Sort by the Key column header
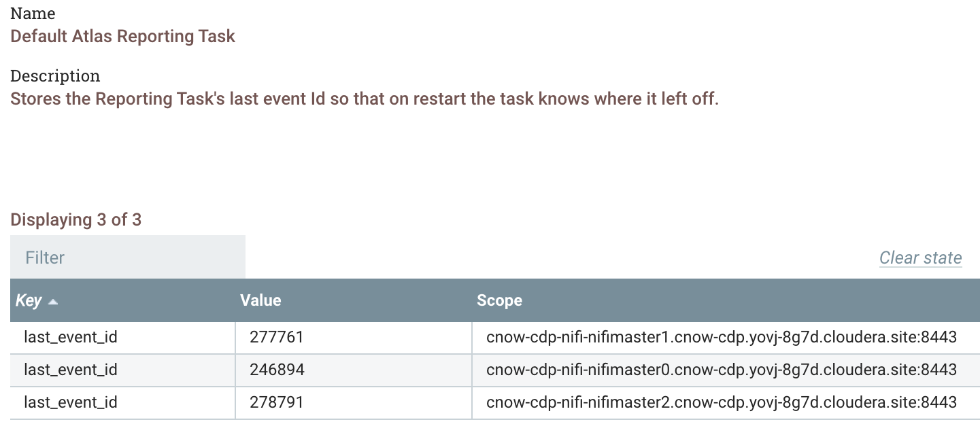The image size is (980, 424). click(29, 300)
